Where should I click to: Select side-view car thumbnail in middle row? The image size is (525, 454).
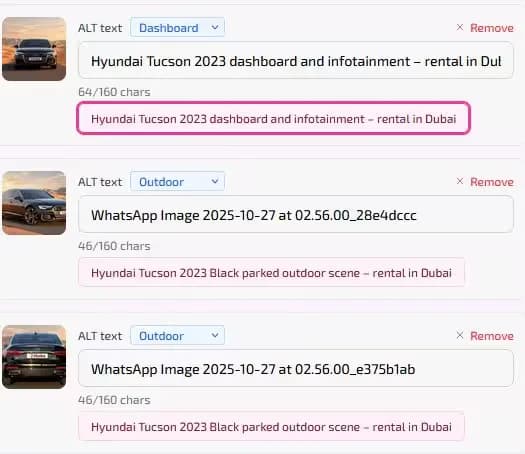(x=34, y=203)
